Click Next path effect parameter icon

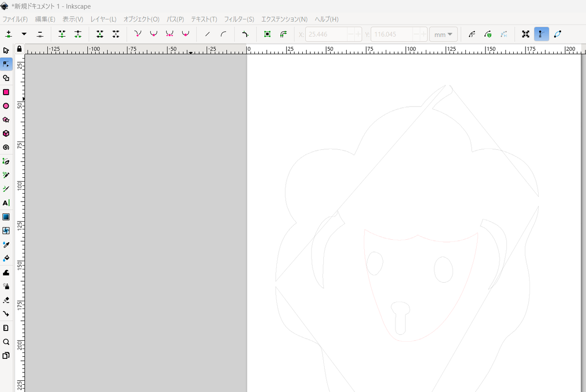504,34
